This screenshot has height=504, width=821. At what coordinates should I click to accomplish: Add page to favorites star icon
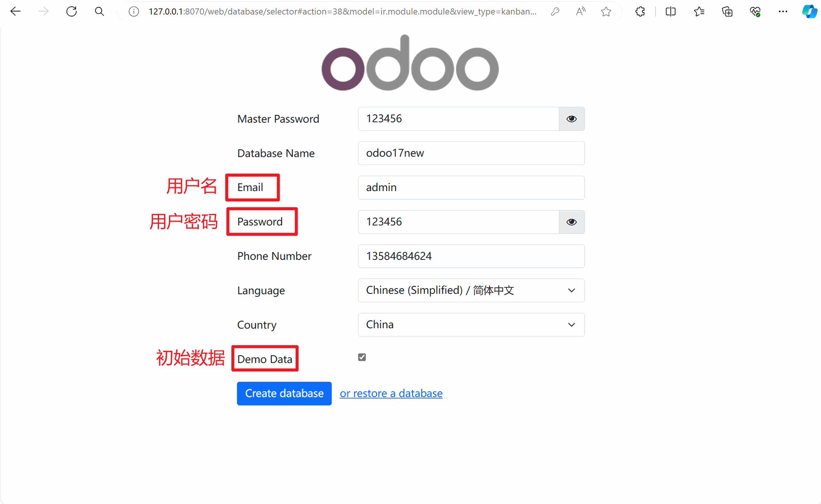[x=606, y=12]
